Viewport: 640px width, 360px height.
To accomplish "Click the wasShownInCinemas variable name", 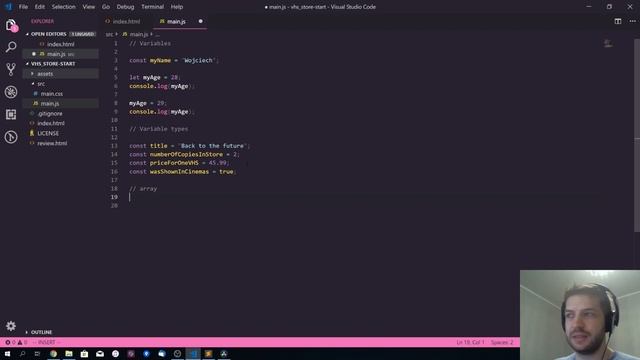I will [179, 171].
